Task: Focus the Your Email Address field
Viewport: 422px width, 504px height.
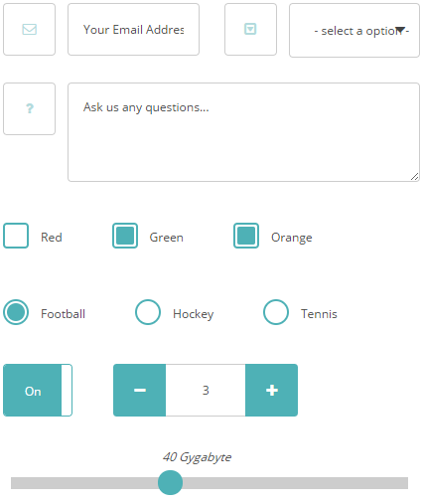Action: point(133,30)
